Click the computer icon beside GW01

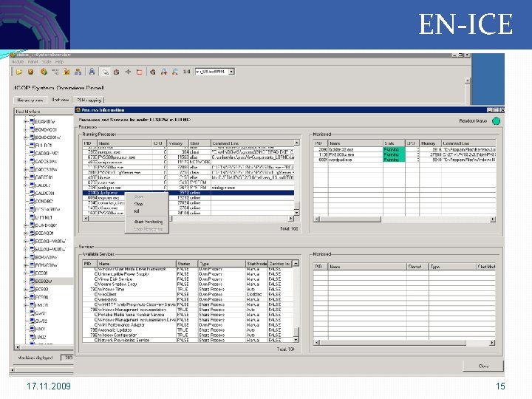(32, 313)
